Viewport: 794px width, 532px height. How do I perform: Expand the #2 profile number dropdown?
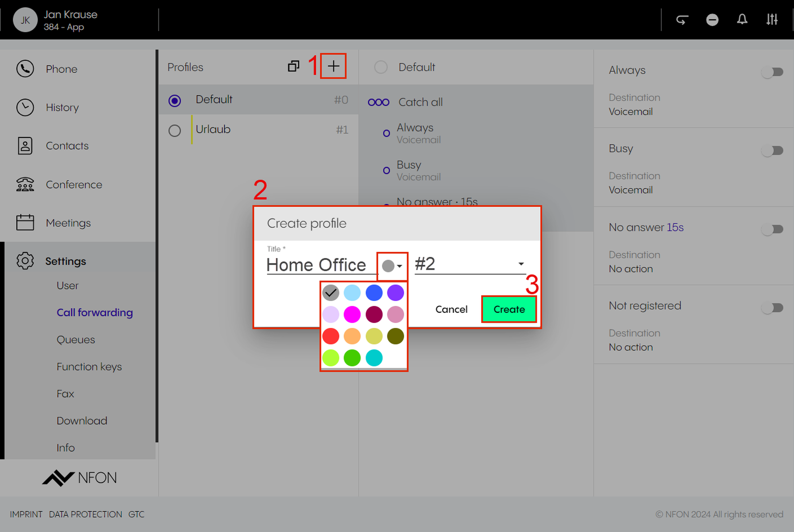pyautogui.click(x=521, y=264)
